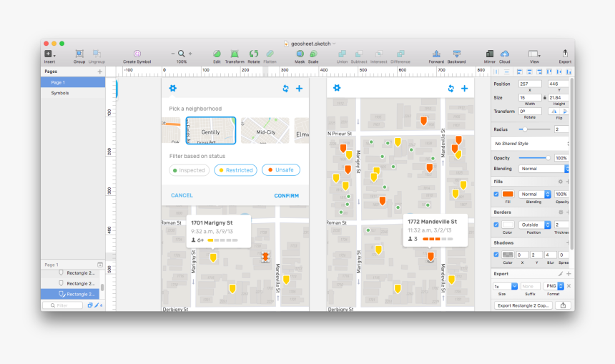Image resolution: width=615 pixels, height=364 pixels.
Task: Open the PNG export format dropdown
Action: tap(555, 286)
